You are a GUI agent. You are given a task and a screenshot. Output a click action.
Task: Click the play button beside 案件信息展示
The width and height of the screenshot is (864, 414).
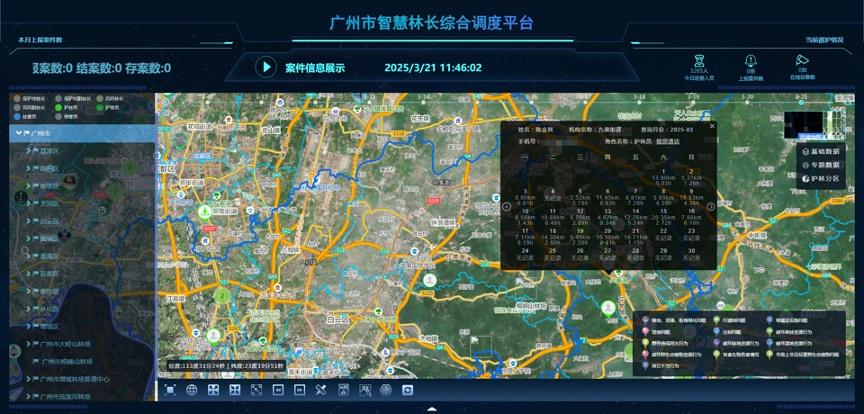pos(265,67)
